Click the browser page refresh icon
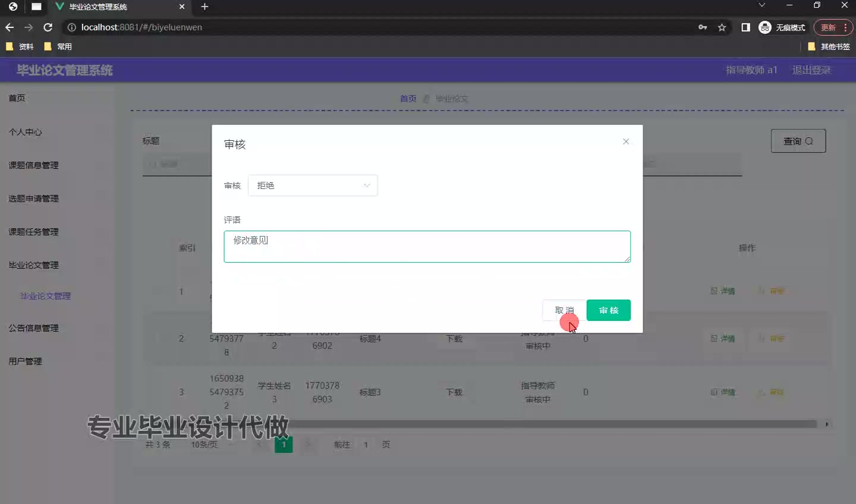The width and height of the screenshot is (856, 504). [48, 27]
